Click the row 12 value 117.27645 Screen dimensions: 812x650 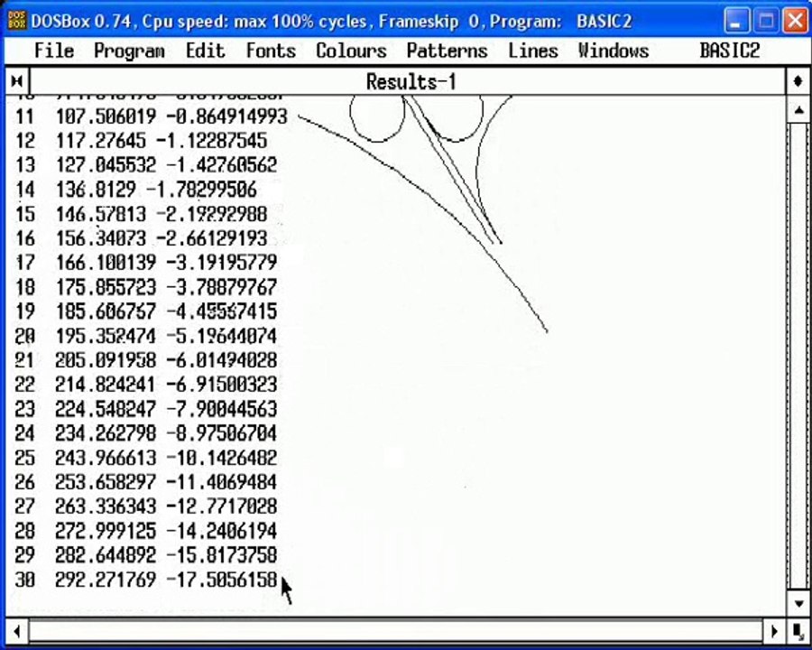point(100,141)
